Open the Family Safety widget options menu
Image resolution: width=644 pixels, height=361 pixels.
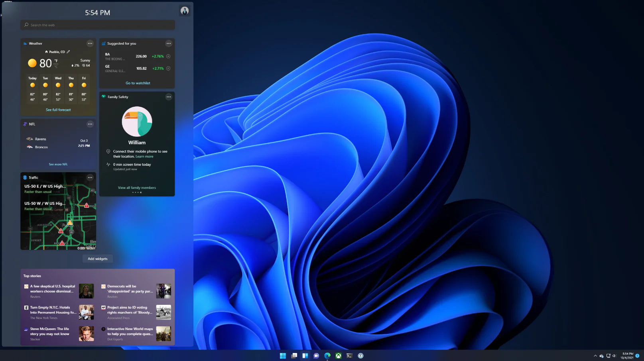point(169,97)
